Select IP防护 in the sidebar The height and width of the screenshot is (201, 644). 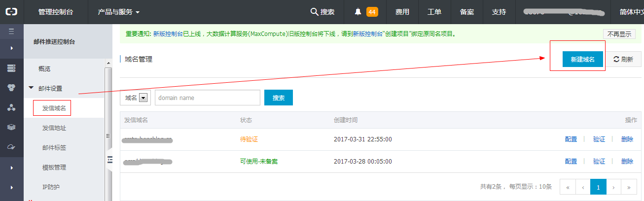pos(51,187)
